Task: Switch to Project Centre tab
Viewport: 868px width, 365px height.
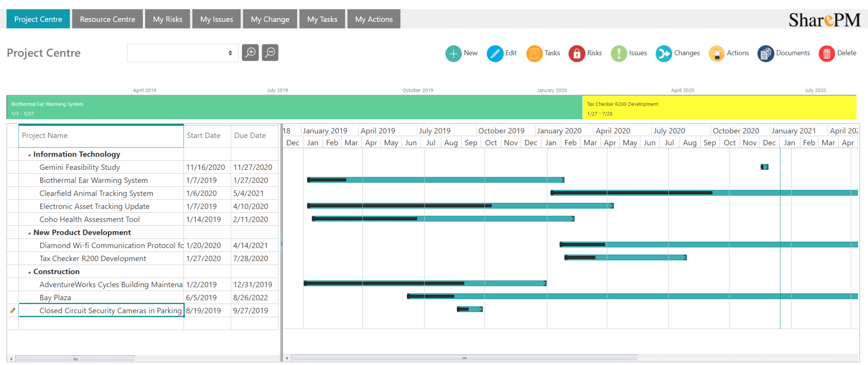Action: pos(38,19)
